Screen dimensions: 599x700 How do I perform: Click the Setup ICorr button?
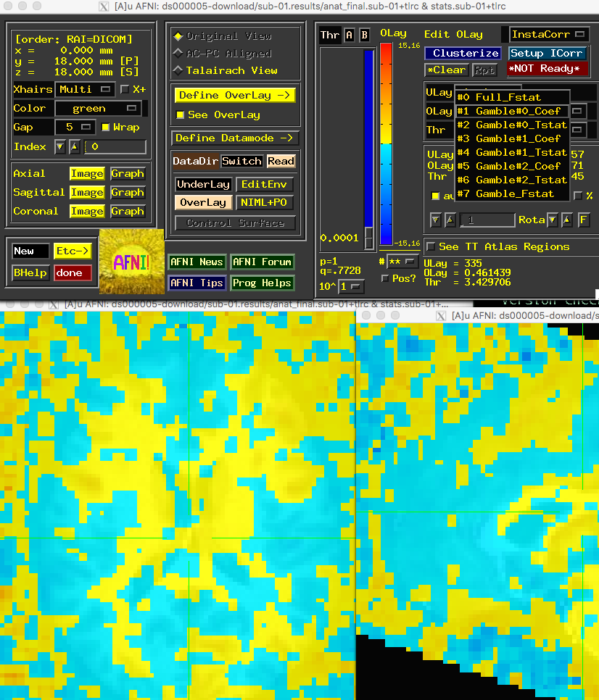pyautogui.click(x=548, y=53)
